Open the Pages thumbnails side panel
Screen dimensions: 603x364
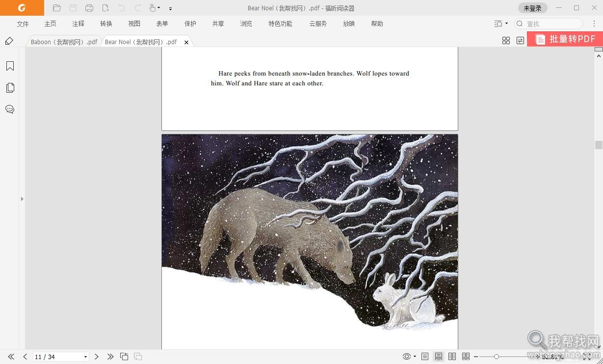(x=10, y=88)
